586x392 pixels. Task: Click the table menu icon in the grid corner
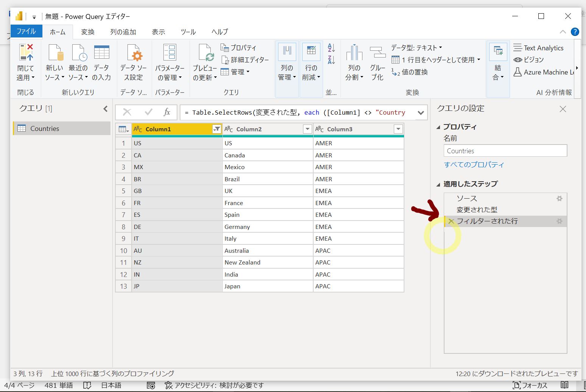click(x=123, y=129)
